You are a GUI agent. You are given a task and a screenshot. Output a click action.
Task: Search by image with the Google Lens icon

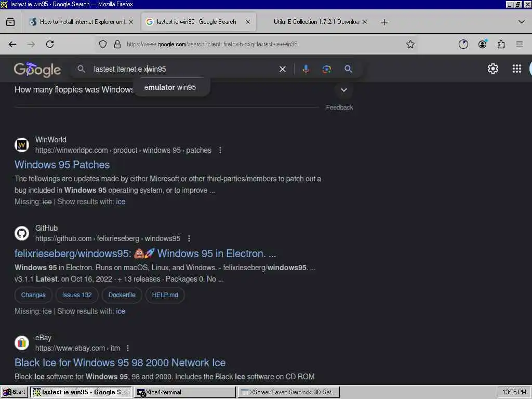pyautogui.click(x=326, y=69)
